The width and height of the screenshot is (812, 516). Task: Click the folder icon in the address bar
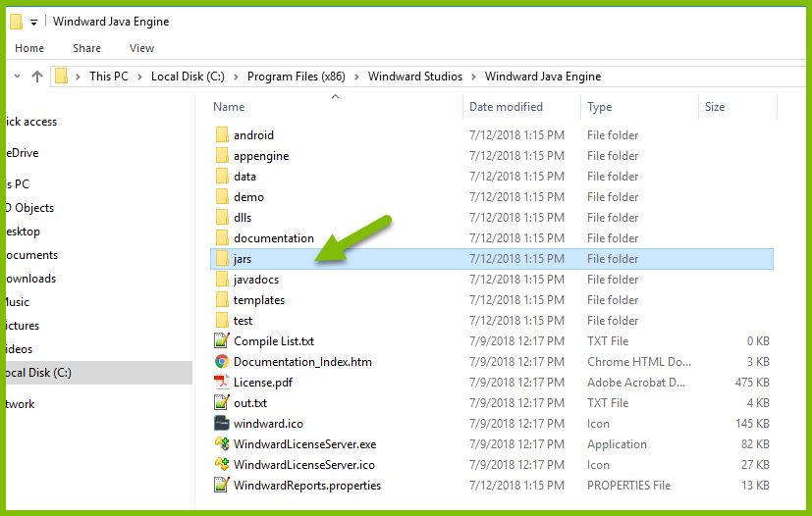coord(61,77)
